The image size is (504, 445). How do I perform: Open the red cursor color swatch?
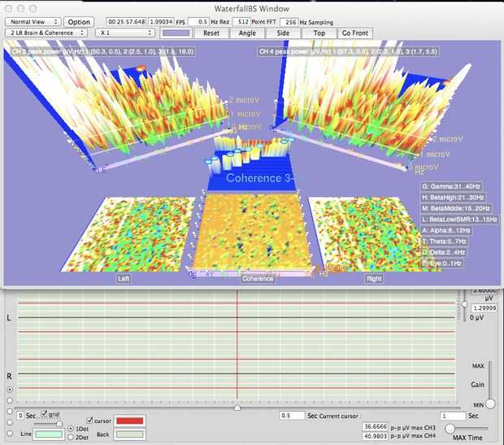130,421
